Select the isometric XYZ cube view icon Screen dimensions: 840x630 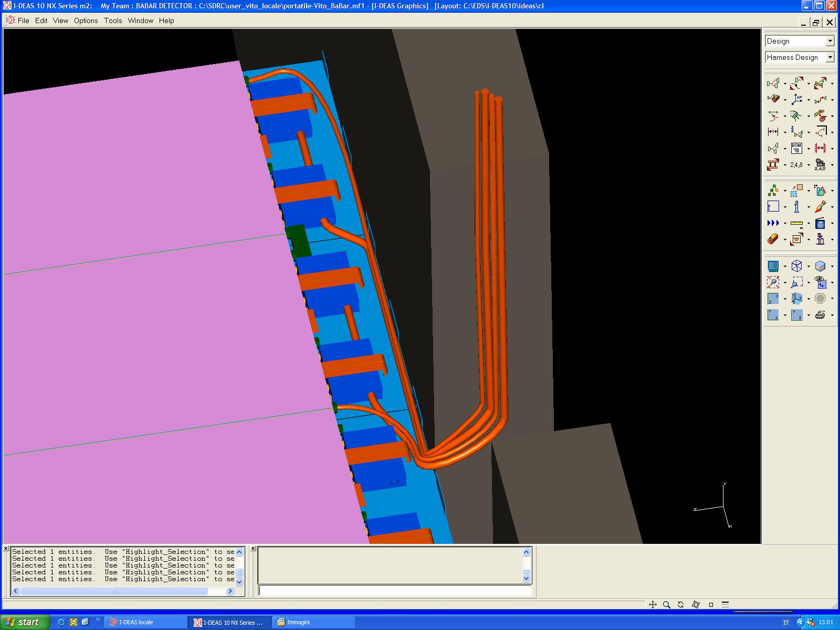pos(796,299)
